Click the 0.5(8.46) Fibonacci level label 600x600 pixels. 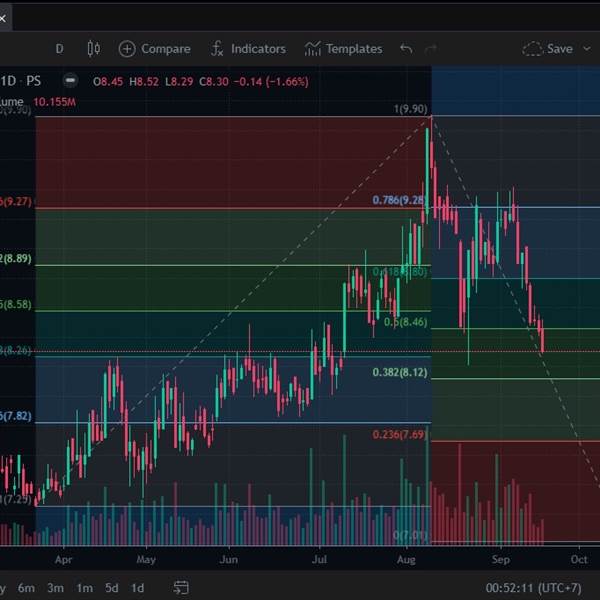[x=405, y=322]
